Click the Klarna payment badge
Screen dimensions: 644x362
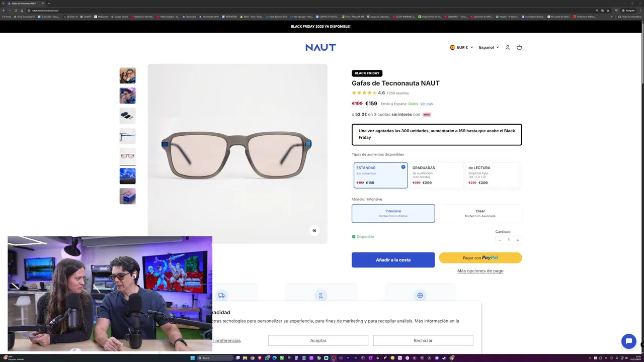pyautogui.click(x=427, y=115)
